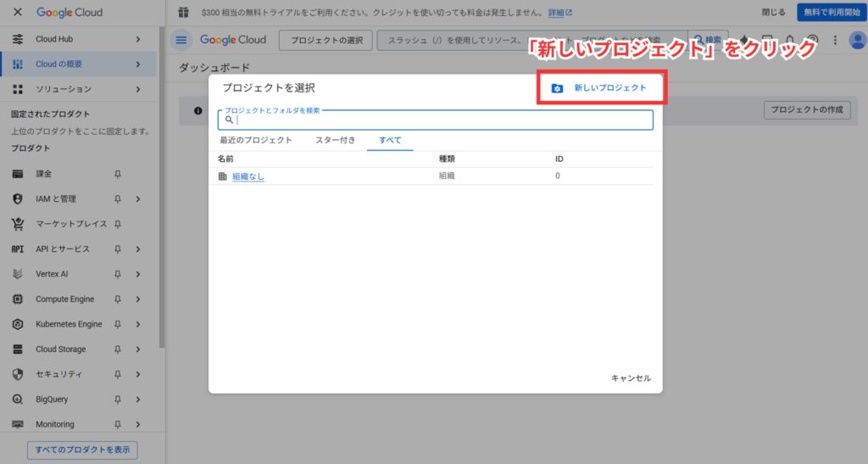Open the 組織なし organization link

pyautogui.click(x=248, y=176)
